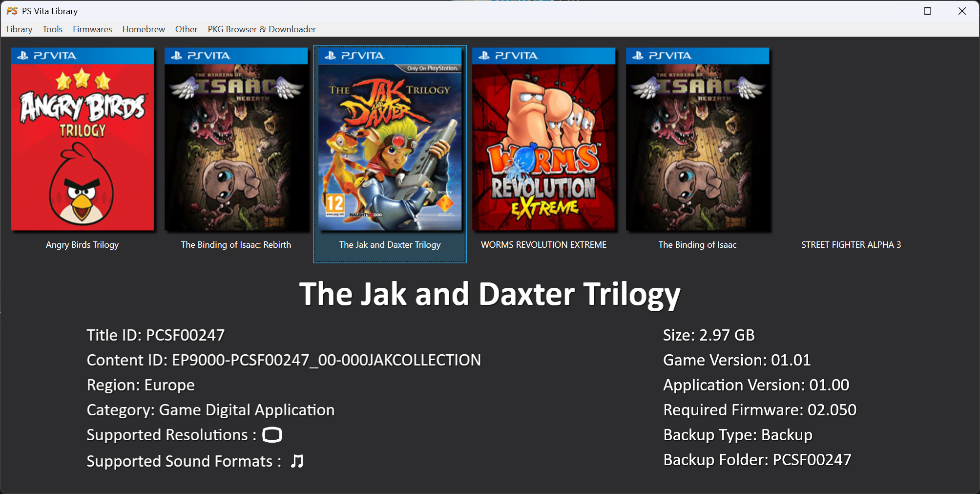980x494 pixels.
Task: Click the supported resolution screen icon
Action: point(272,435)
